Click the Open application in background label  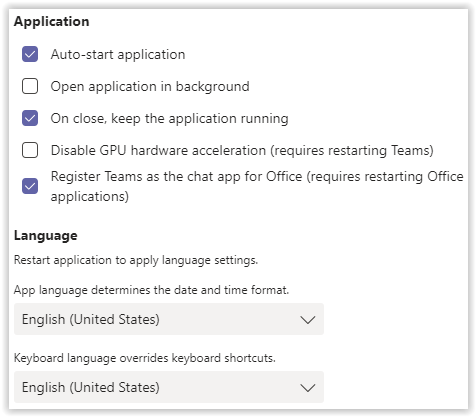[150, 86]
